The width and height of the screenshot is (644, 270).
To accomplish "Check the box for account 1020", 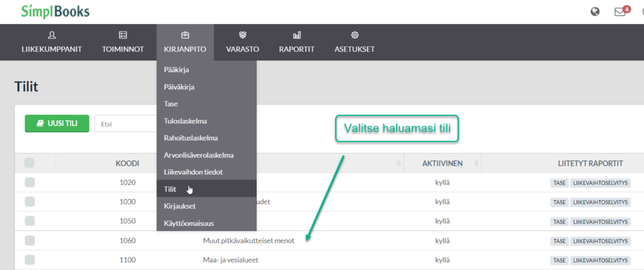I will (x=30, y=183).
